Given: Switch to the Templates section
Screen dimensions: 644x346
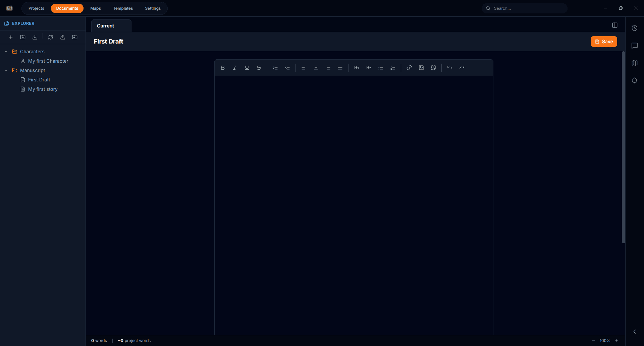Looking at the screenshot, I should pyautogui.click(x=123, y=8).
